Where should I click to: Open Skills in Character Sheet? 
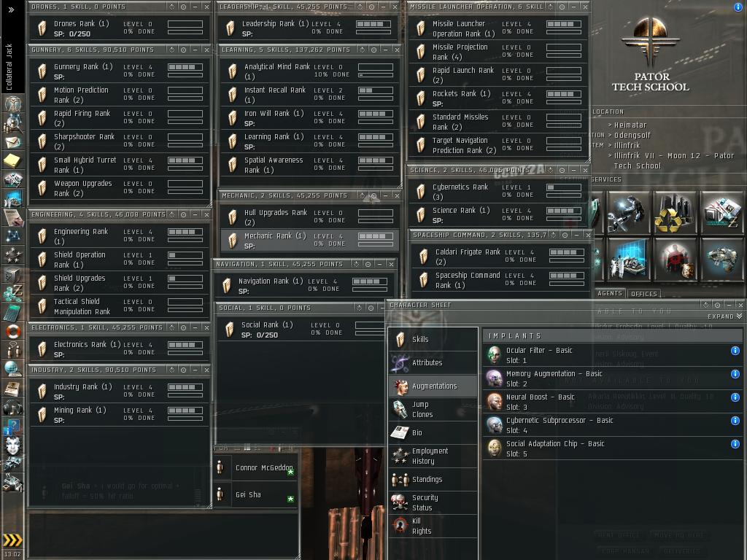pyautogui.click(x=433, y=340)
